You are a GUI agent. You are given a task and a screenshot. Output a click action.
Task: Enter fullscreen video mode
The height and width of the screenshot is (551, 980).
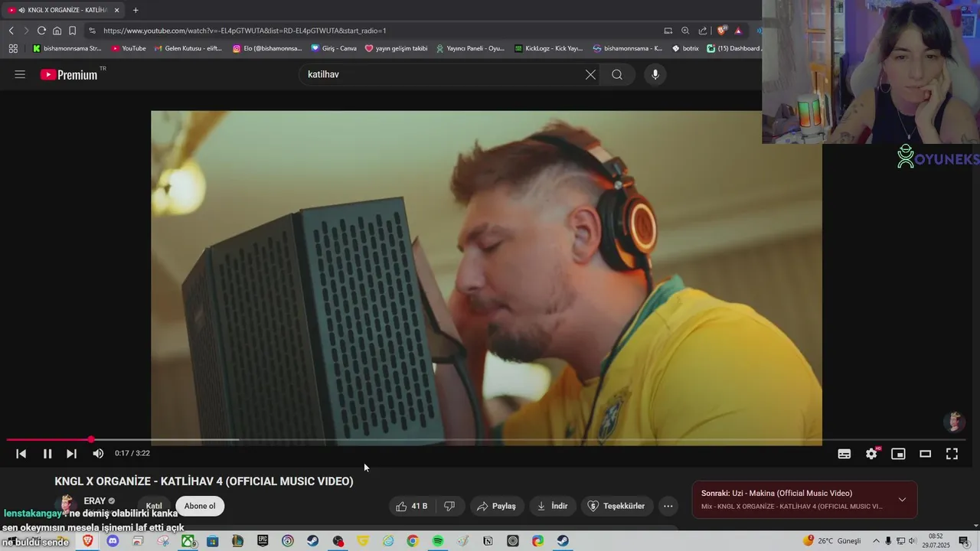(952, 454)
